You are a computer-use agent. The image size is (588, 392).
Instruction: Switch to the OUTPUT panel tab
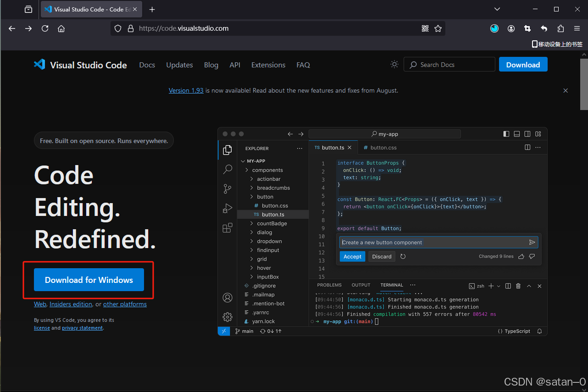[361, 285]
